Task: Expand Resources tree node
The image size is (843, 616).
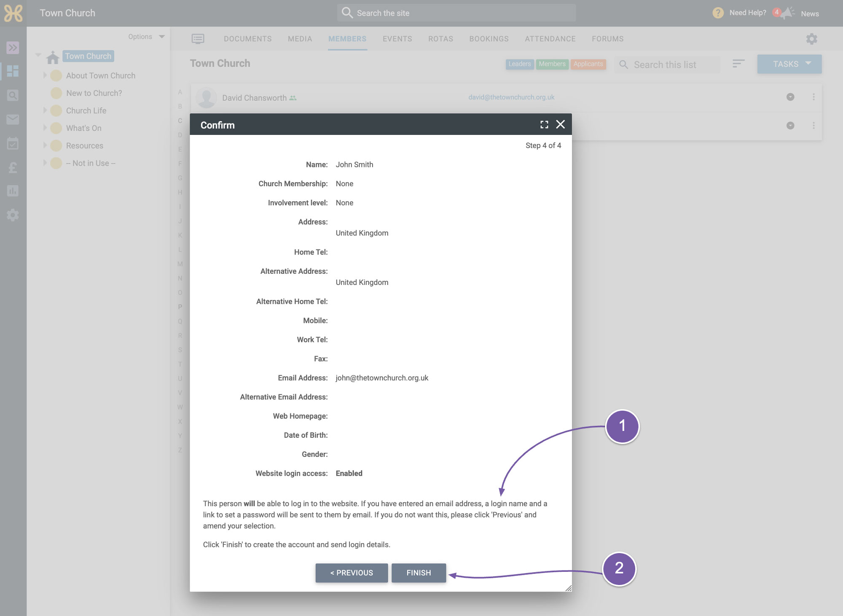Action: point(45,145)
